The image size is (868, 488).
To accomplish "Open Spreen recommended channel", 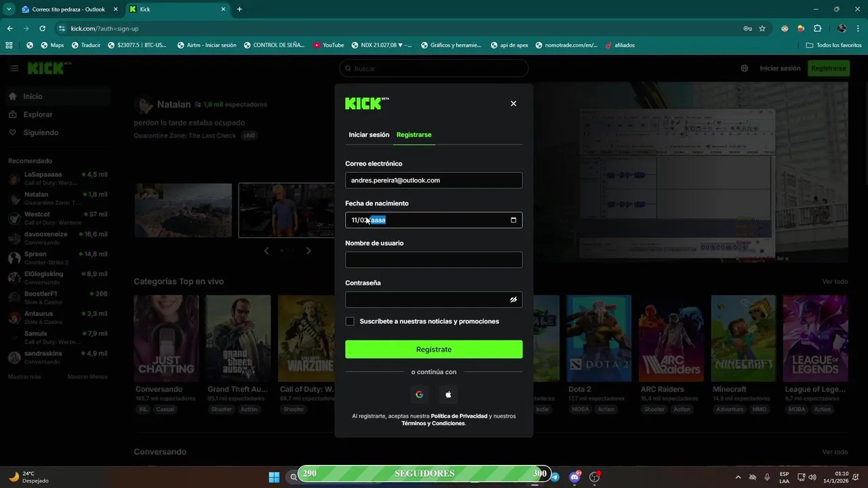I will (58, 258).
